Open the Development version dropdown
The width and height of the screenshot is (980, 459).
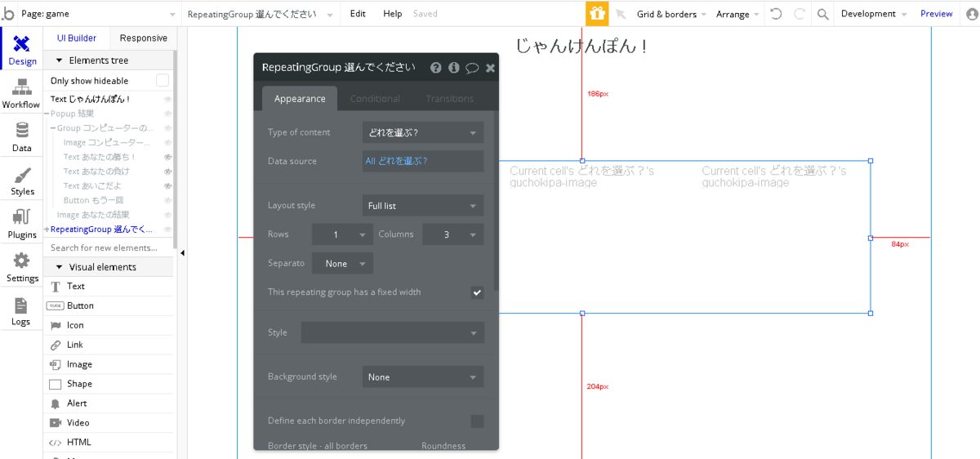point(874,14)
